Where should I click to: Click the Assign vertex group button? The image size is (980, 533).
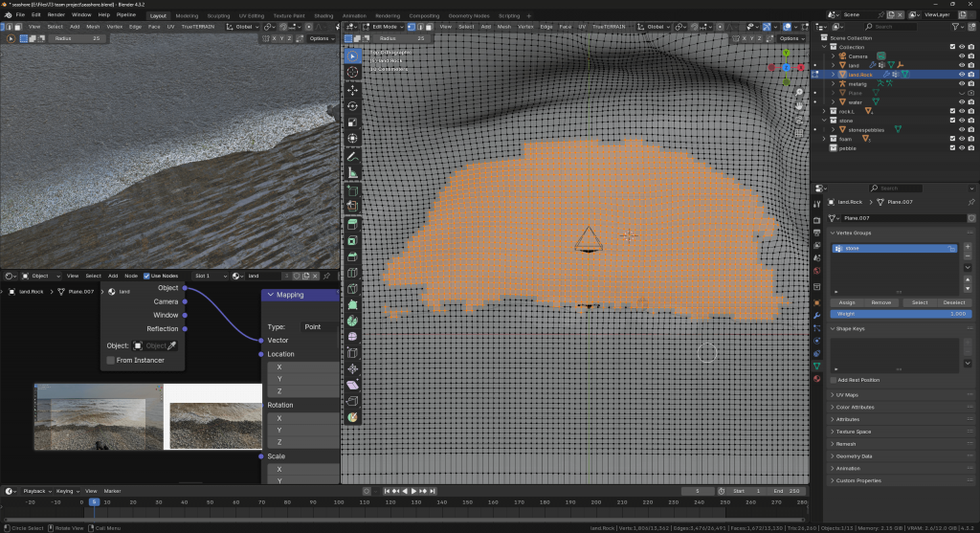[847, 302]
